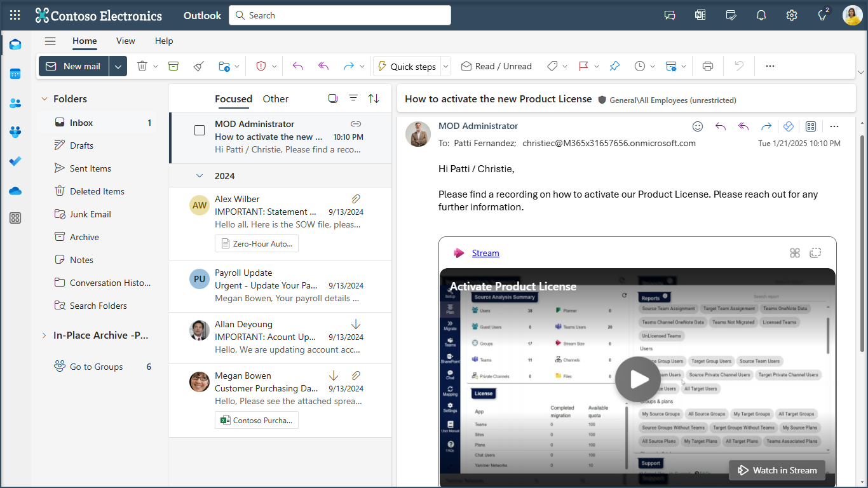Play the Activate Product License video
This screenshot has height=488, width=868.
tap(638, 379)
